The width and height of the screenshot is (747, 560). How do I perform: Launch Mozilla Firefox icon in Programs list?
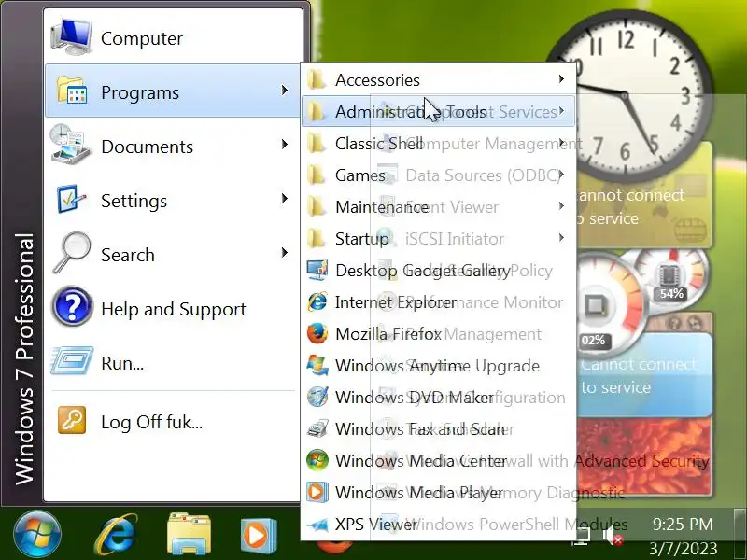(x=317, y=334)
